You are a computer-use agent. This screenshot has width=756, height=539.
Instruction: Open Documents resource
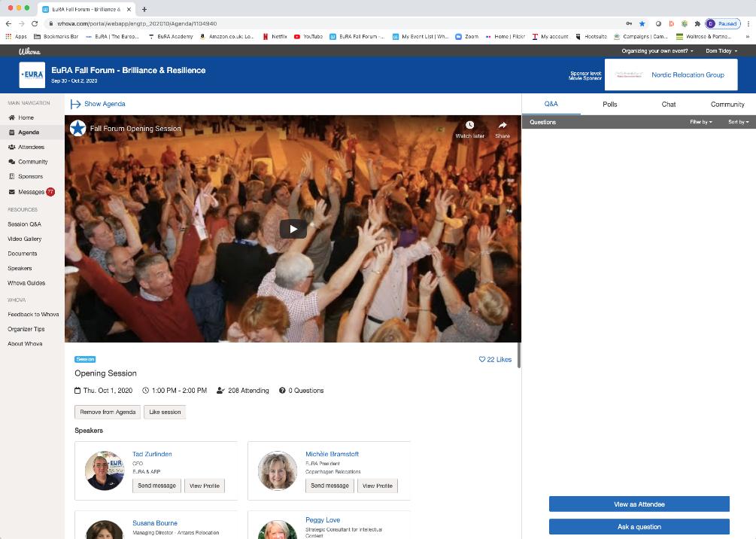click(22, 254)
